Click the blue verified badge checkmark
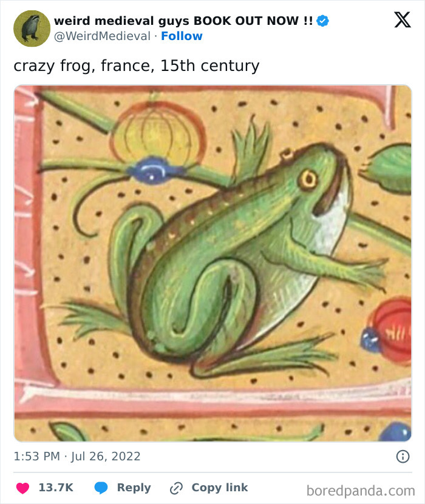Image resolution: width=425 pixels, height=504 pixels. 323,19
